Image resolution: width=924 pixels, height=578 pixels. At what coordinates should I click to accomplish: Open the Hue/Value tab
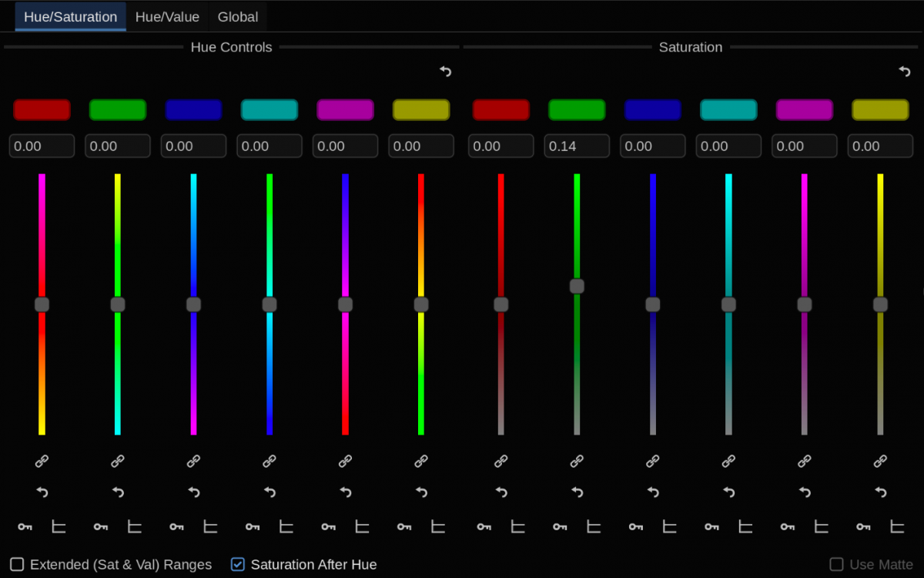167,17
